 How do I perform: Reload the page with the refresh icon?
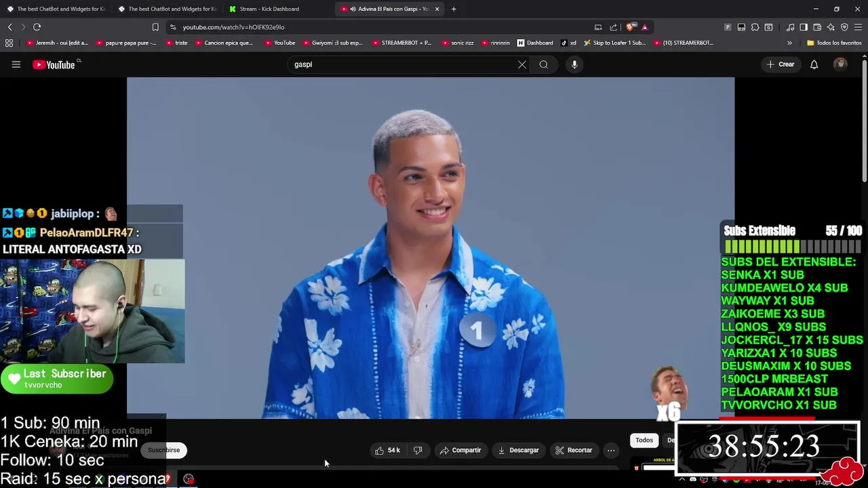(x=37, y=27)
